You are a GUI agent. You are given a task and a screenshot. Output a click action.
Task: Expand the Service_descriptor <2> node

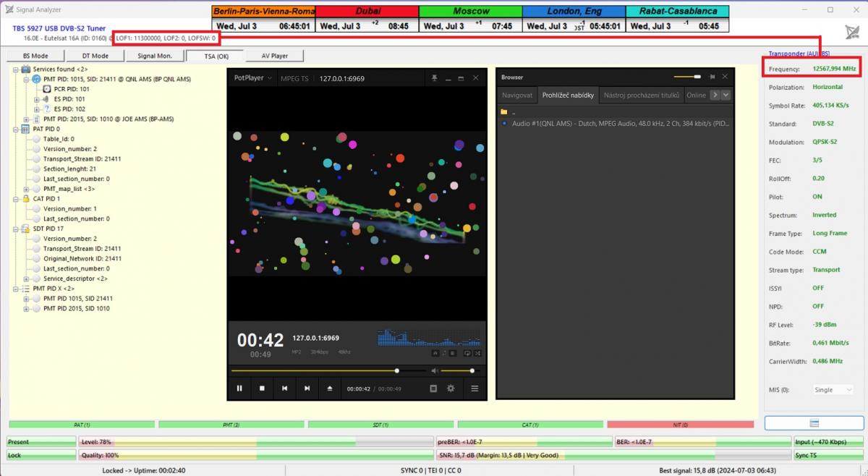point(27,279)
